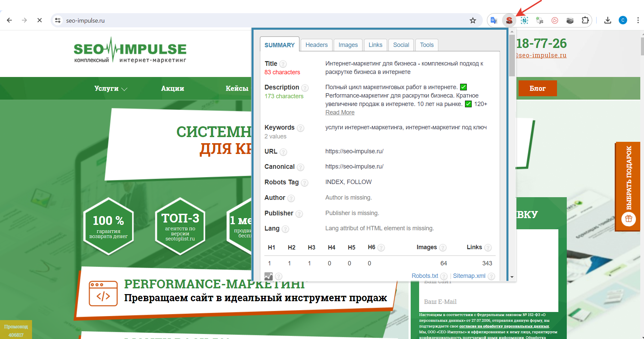Expand the Услуги menu chevron
This screenshot has width=644, height=339.
(124, 89)
